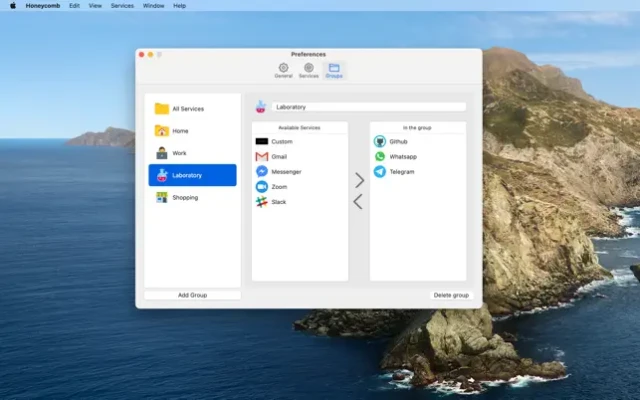Viewport: 640px width, 400px height.
Task: Switch to the General preferences tab
Action: pyautogui.click(x=283, y=70)
